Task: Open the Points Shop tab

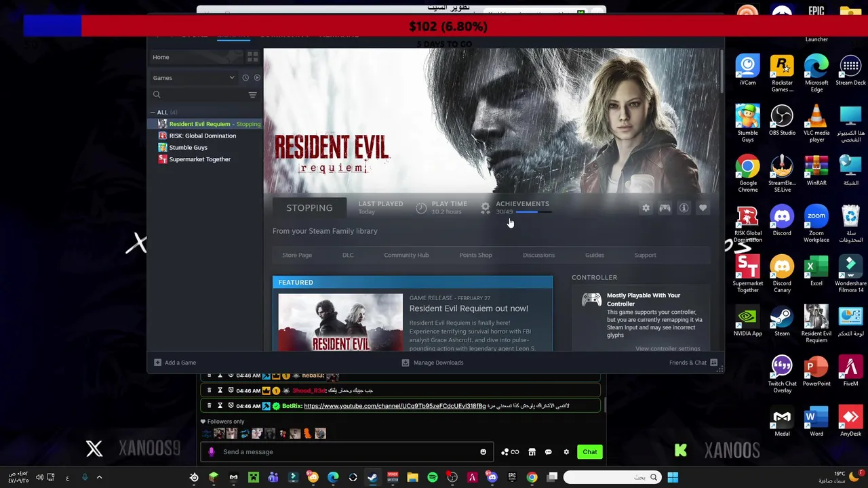Action: (475, 255)
